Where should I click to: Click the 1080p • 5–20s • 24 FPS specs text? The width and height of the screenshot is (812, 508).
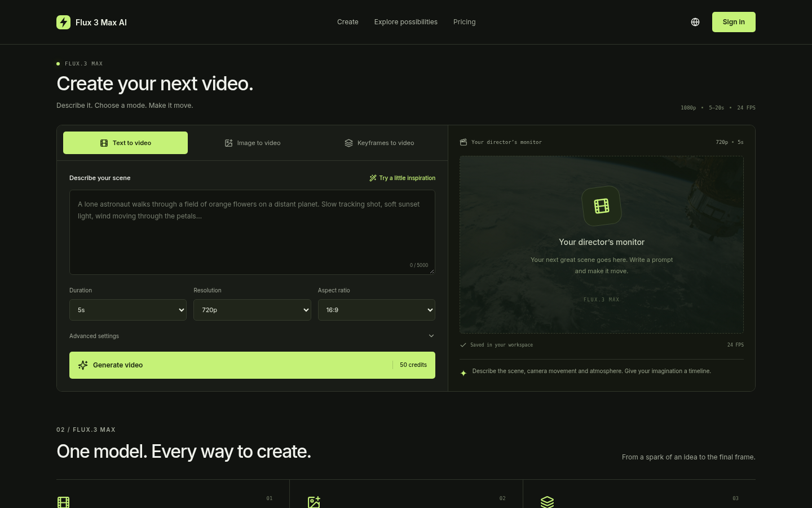pyautogui.click(x=718, y=108)
